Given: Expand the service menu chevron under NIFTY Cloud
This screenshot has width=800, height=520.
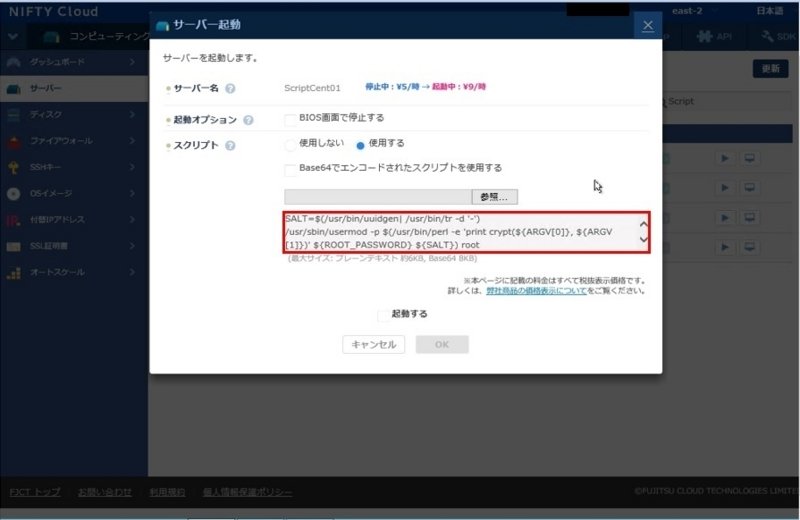Looking at the screenshot, I should 12,36.
